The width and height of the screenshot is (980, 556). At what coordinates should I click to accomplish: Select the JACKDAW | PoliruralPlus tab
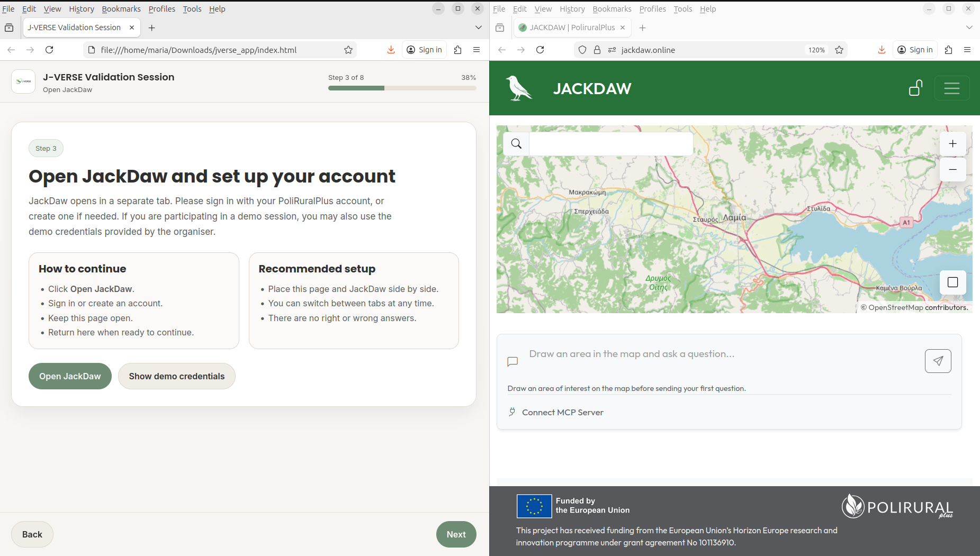572,28
